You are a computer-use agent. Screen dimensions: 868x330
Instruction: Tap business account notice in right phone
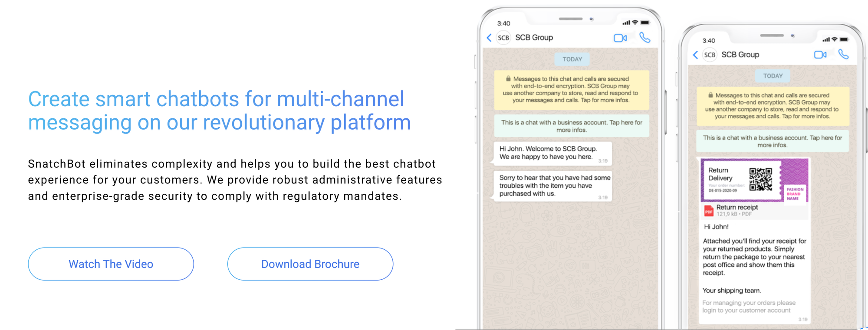click(773, 141)
